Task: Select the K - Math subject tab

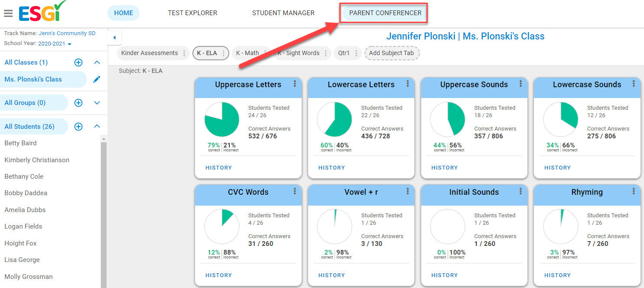Action: coord(247,53)
